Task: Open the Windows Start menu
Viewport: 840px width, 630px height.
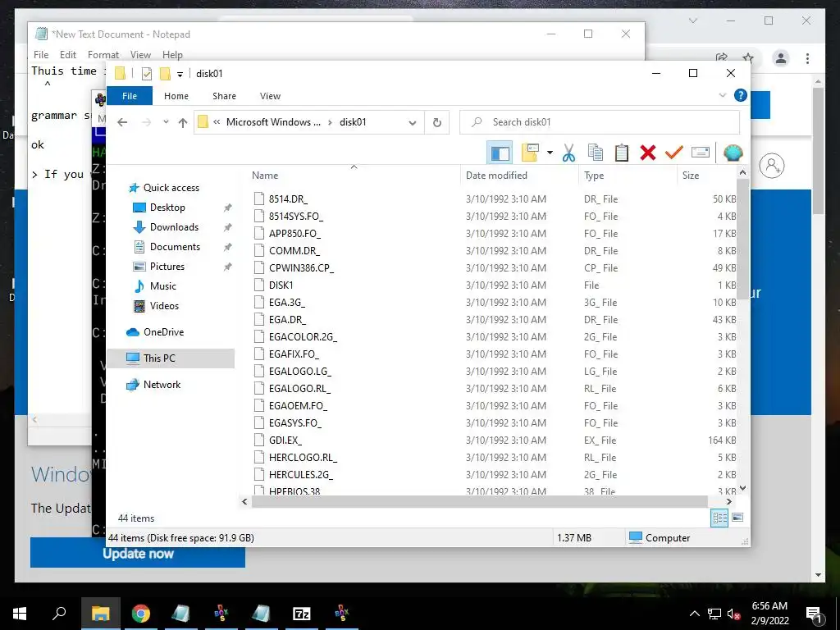Action: [20, 614]
